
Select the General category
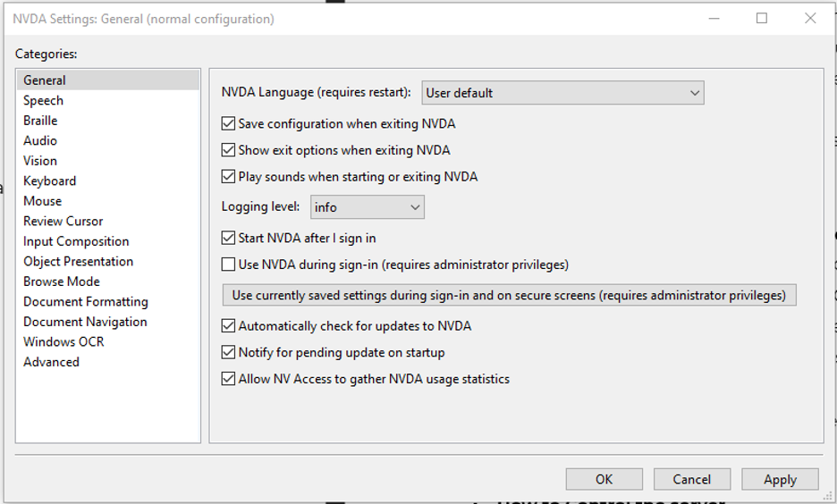[x=108, y=80]
